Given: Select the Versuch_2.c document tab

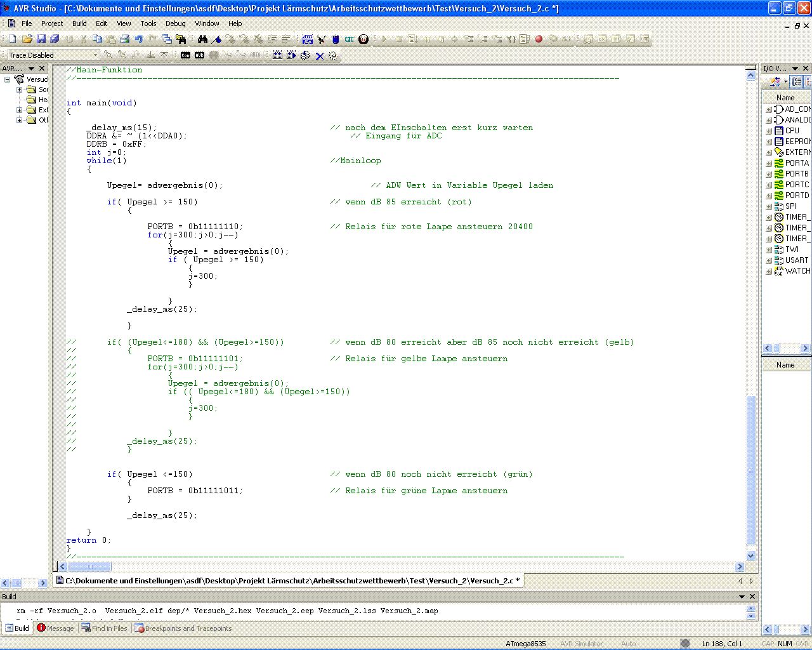Looking at the screenshot, I should click(x=289, y=581).
